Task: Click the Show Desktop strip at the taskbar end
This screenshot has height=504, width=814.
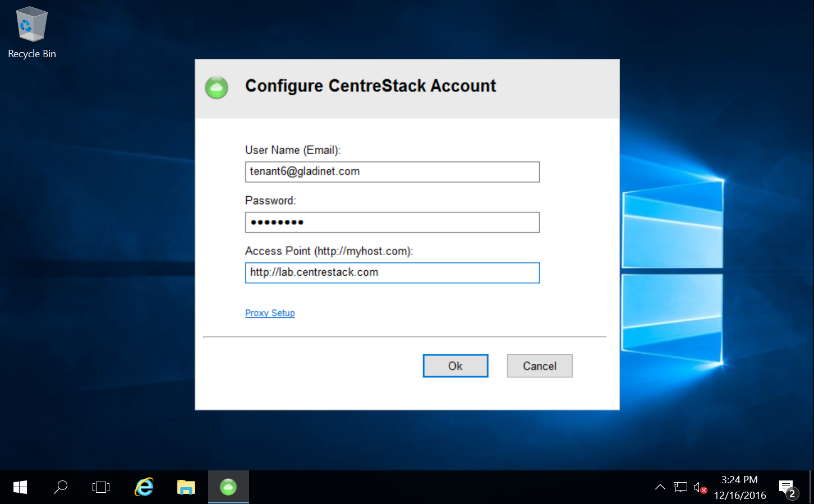Action: (811, 487)
